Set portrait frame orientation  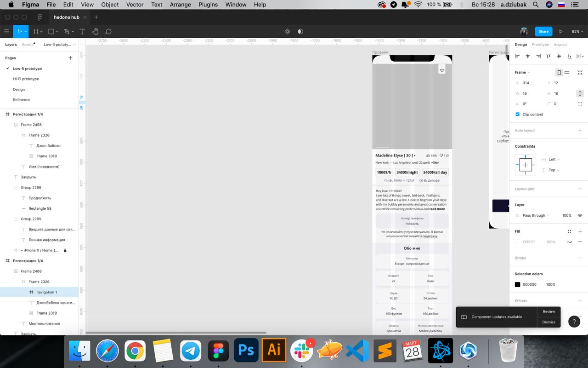(x=559, y=72)
